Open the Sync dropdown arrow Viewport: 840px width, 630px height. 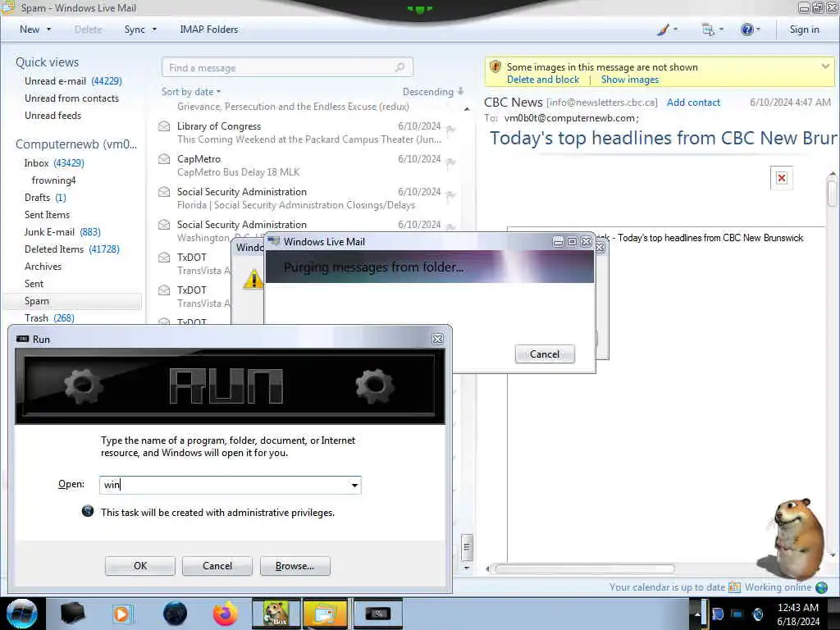pos(154,30)
